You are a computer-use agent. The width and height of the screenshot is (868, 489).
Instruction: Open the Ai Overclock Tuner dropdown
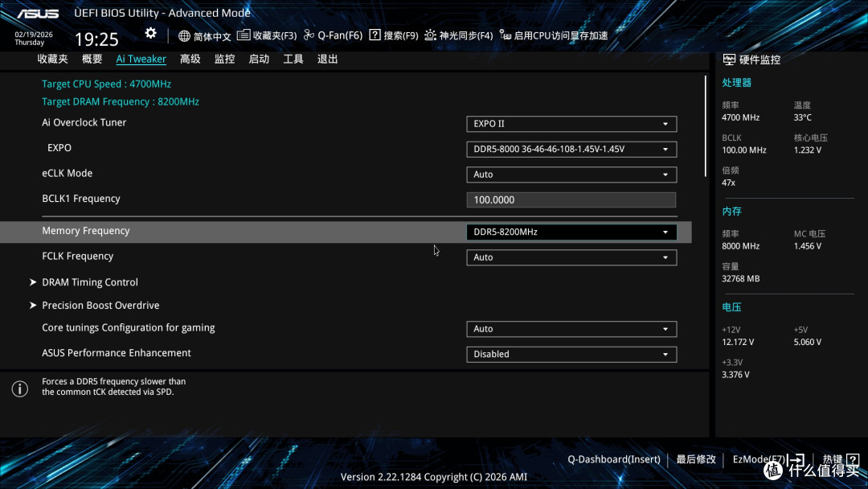571,124
